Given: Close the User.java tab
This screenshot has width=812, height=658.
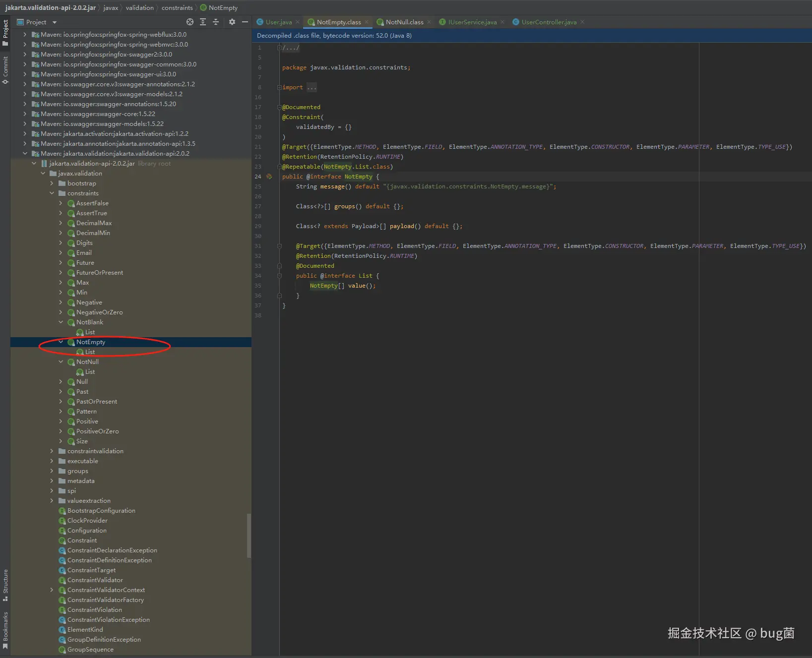Looking at the screenshot, I should 298,22.
